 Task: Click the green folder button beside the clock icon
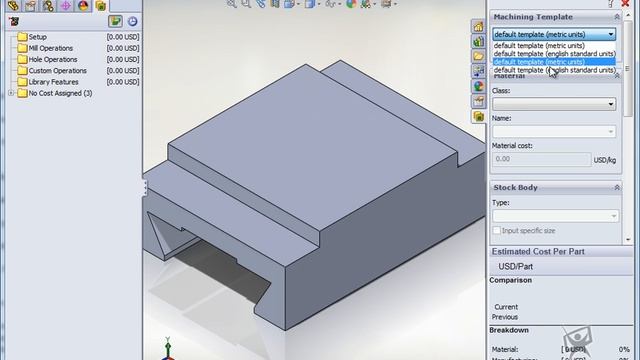click(115, 21)
